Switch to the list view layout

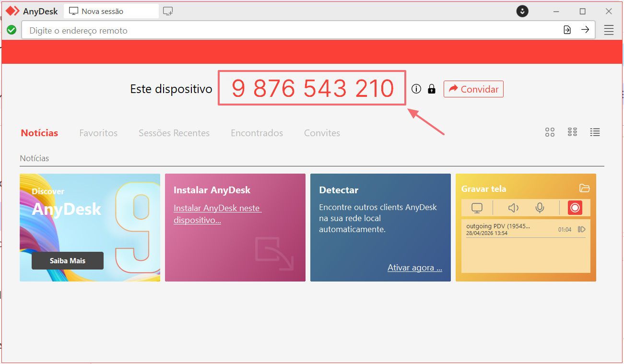(595, 132)
